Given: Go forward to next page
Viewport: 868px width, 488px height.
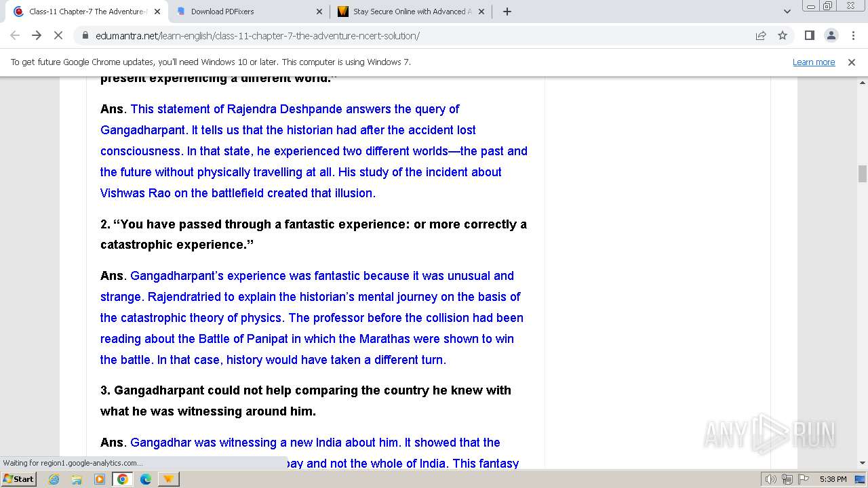Looking at the screenshot, I should 37,35.
